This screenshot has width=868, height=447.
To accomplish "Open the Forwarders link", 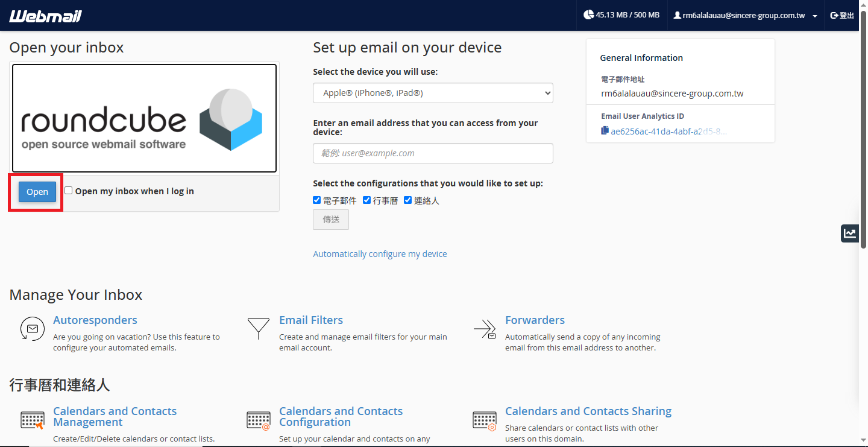I will pos(535,320).
